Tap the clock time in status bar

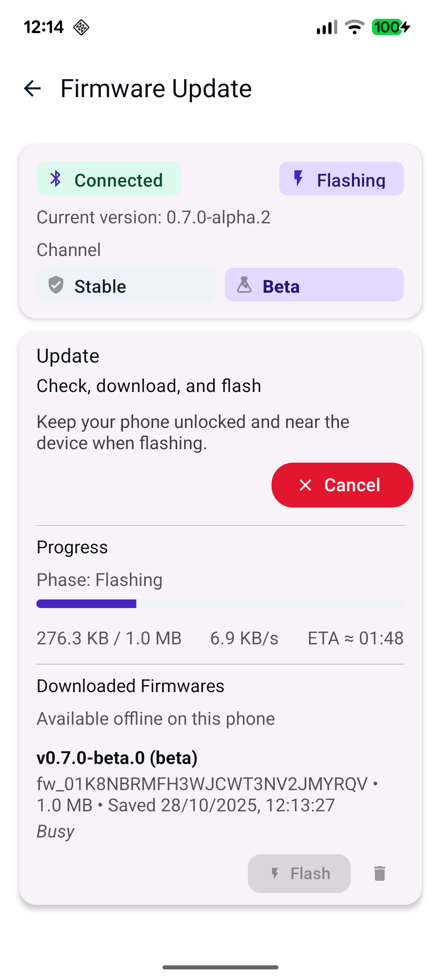44,27
